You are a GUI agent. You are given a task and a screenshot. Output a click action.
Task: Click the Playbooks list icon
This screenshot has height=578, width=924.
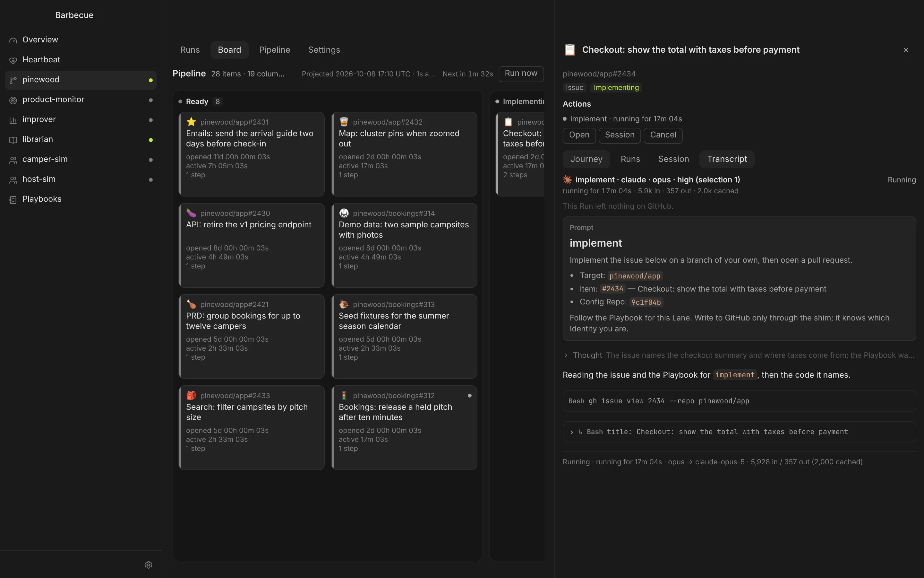tap(13, 199)
